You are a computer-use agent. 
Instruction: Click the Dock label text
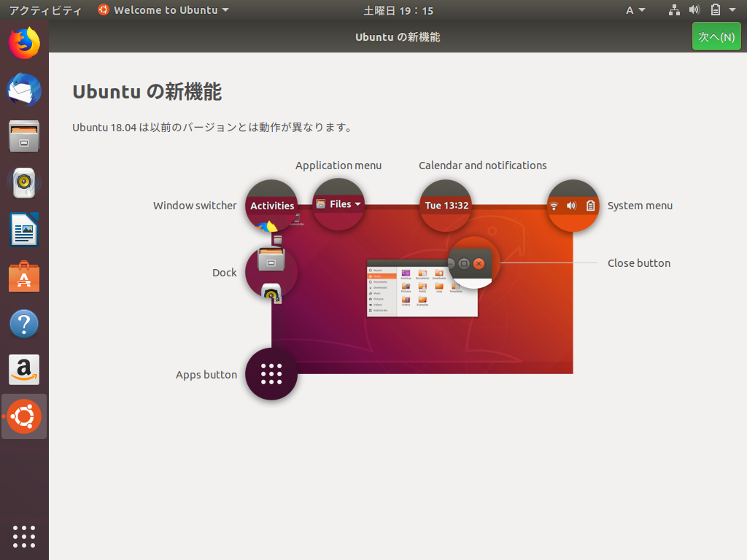[x=225, y=273]
